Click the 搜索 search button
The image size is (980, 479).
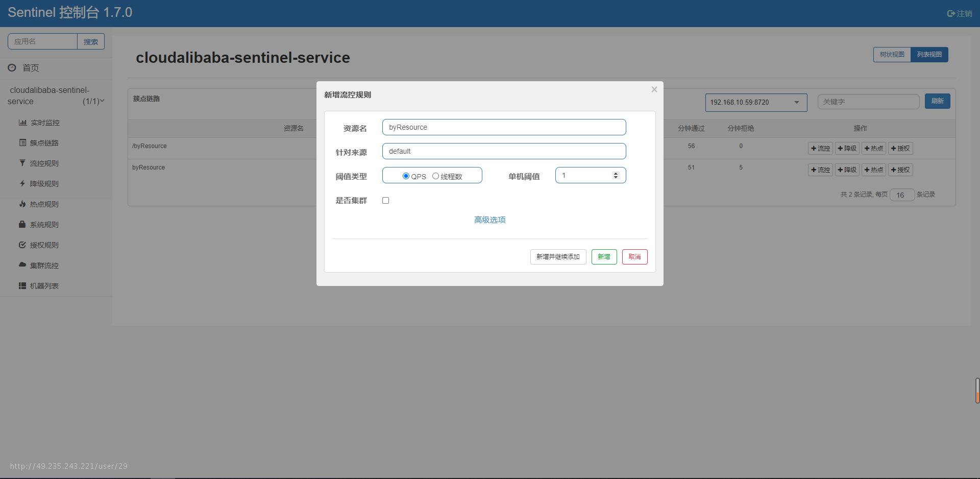tap(91, 41)
